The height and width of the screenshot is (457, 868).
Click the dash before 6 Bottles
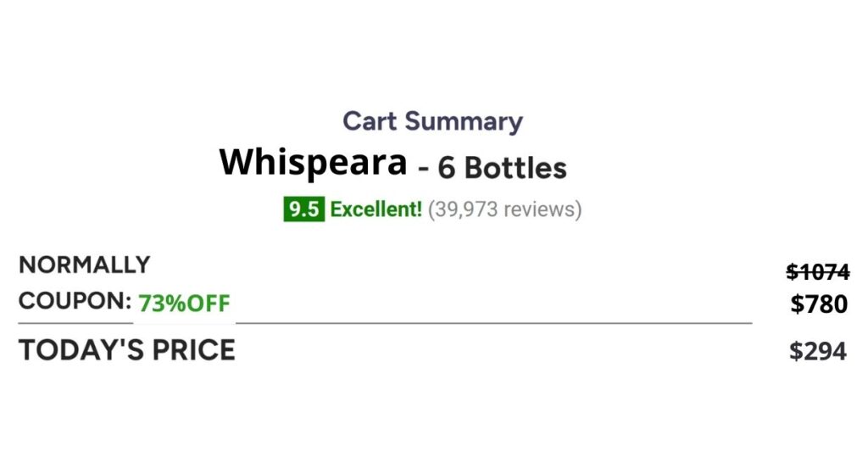tap(424, 168)
